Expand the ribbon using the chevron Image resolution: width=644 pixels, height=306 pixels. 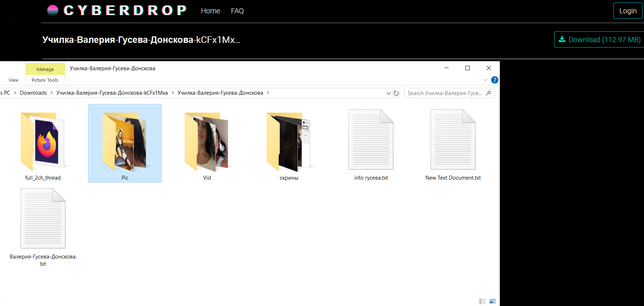click(485, 80)
